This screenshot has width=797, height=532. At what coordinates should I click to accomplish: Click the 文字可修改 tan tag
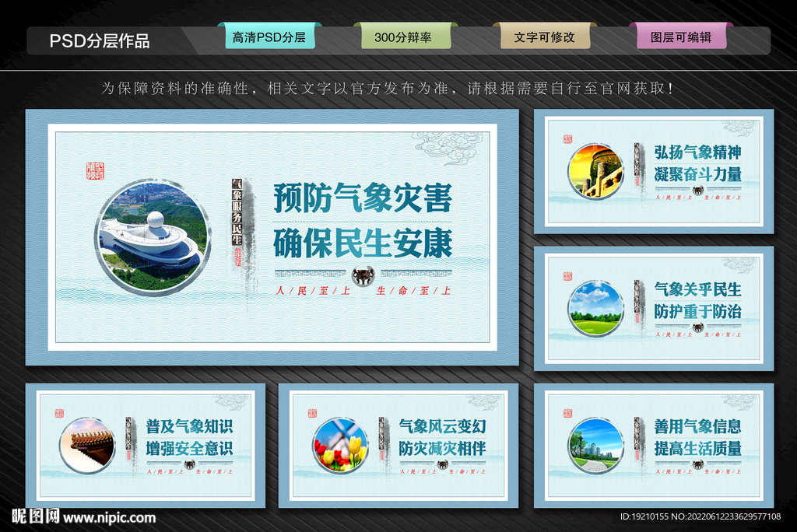pyautogui.click(x=544, y=36)
